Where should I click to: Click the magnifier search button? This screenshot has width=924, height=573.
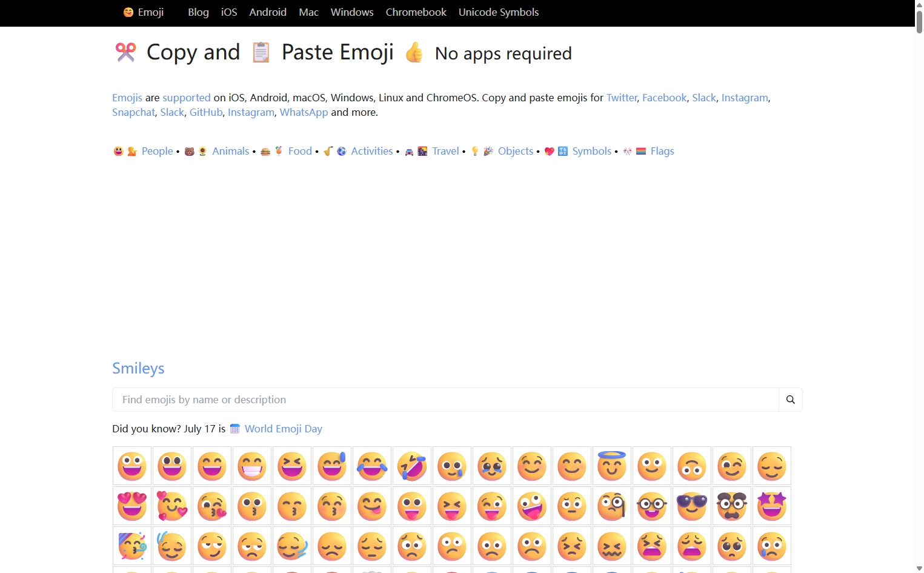coord(790,400)
